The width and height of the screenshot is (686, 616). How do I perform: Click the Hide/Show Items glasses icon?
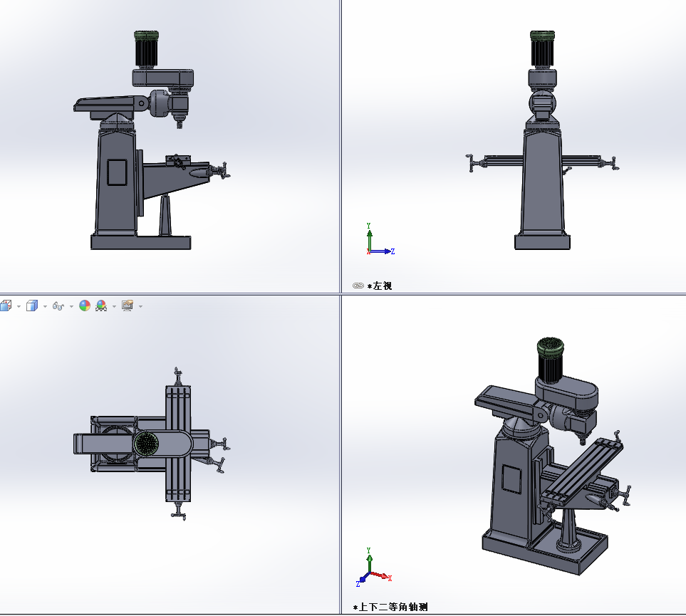[x=58, y=306]
